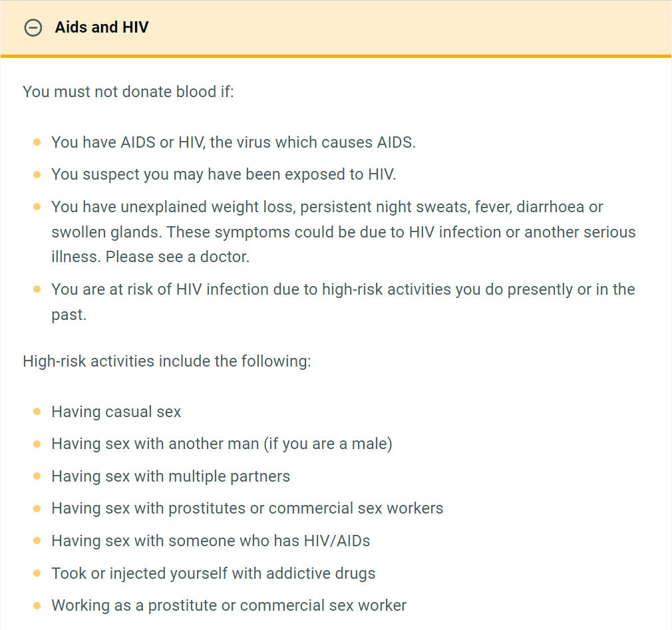This screenshot has height=630, width=672.
Task: Click the bullet dot beside "You suspect you"
Action: 37,174
